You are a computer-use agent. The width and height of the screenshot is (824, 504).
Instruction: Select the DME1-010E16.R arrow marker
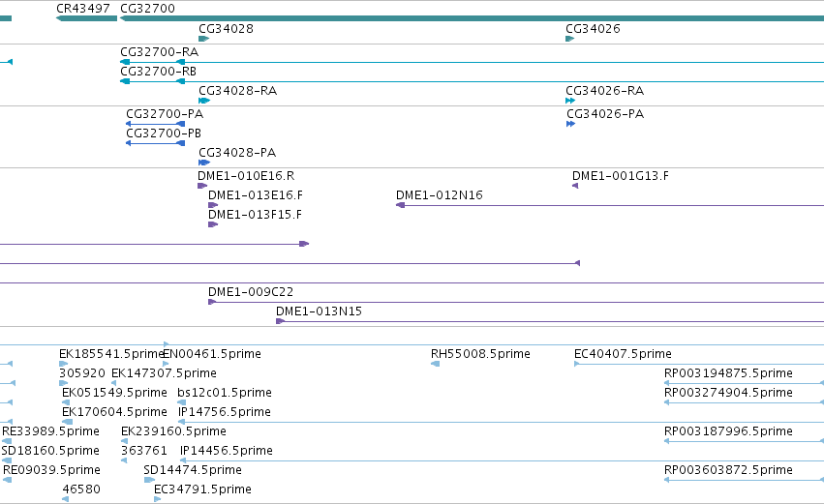coord(202,186)
